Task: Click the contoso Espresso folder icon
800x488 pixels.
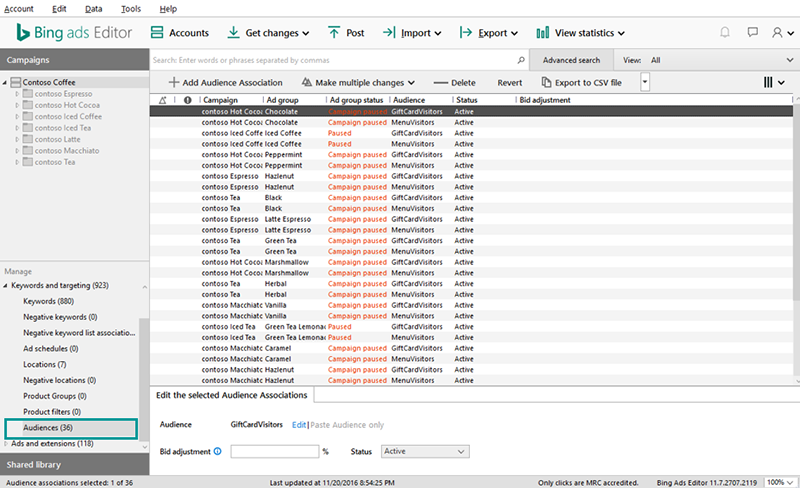Action: click(x=28, y=94)
